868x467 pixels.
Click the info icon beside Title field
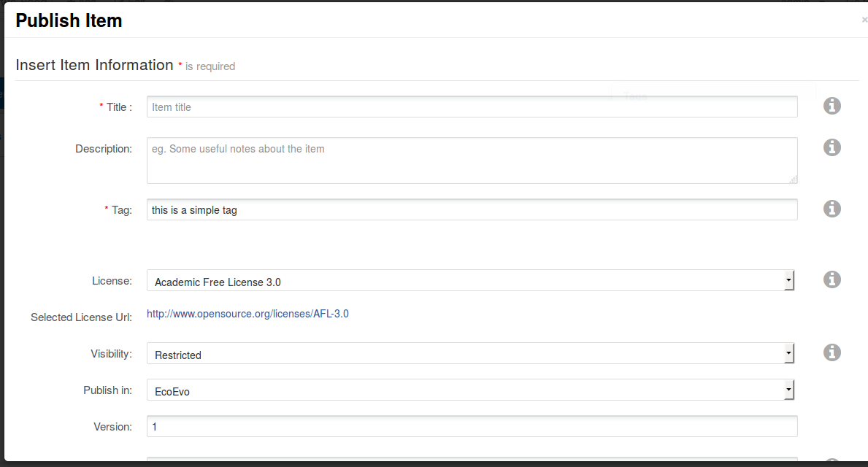click(x=832, y=106)
